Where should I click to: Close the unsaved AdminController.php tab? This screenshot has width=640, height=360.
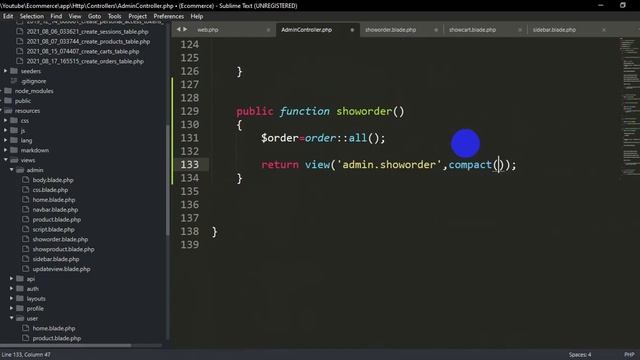352,30
